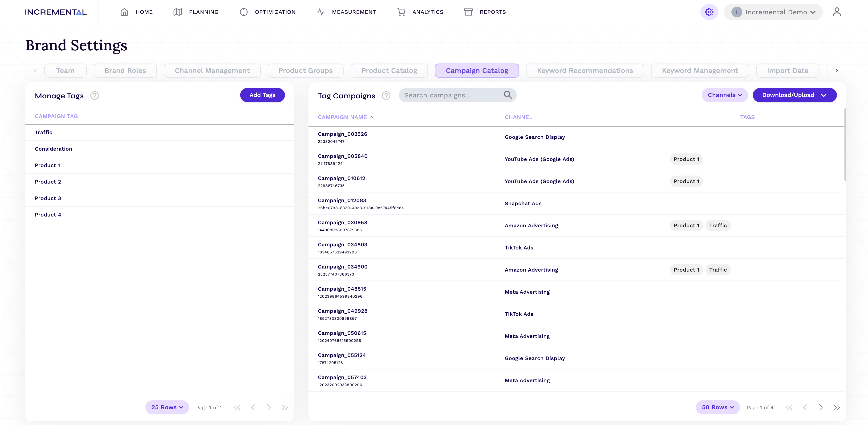Open the Planning menu
The width and height of the screenshot is (868, 425).
196,12
